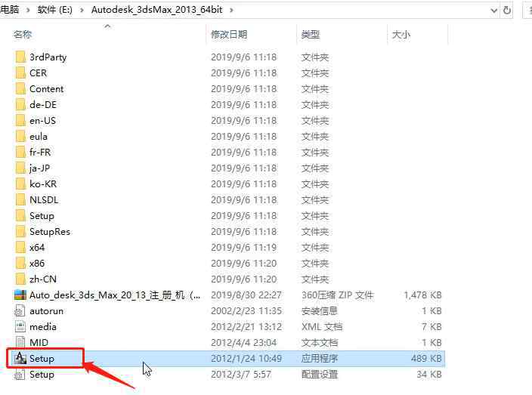Click the date 2012/3/7 5:57
Image resolution: width=532 pixels, height=395 pixels.
(x=241, y=375)
